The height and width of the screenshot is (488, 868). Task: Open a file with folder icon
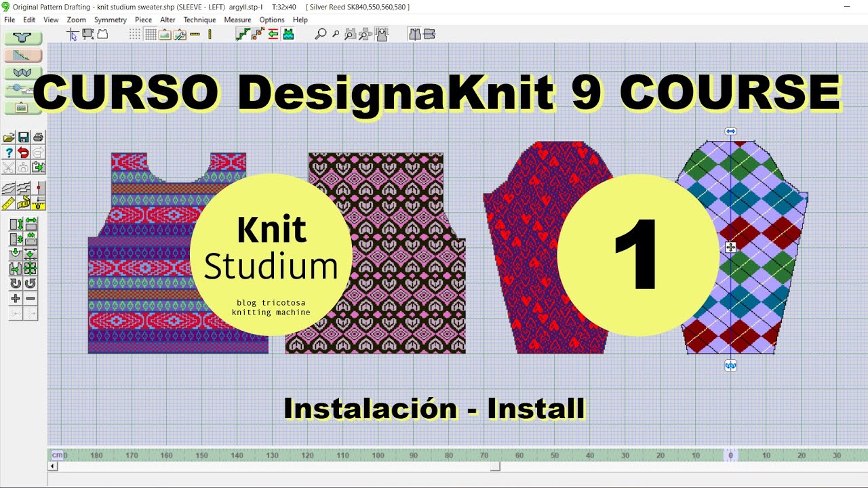9,137
